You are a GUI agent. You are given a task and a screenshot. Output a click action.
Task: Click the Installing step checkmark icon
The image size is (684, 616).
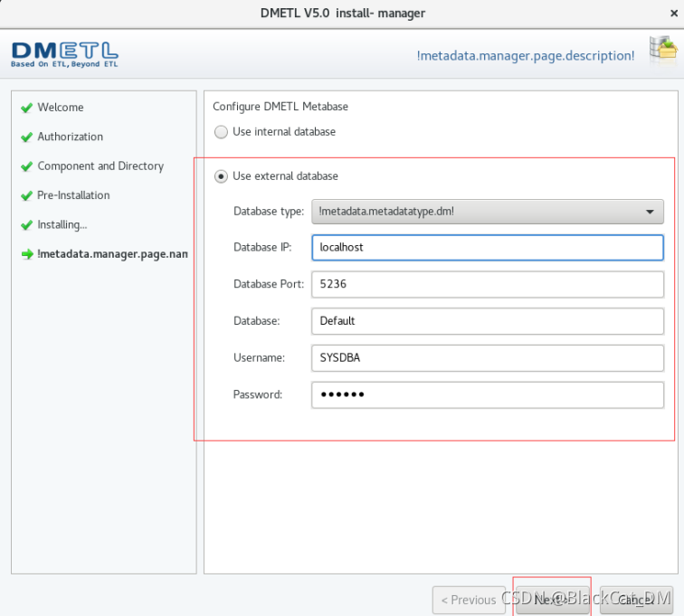(x=26, y=224)
